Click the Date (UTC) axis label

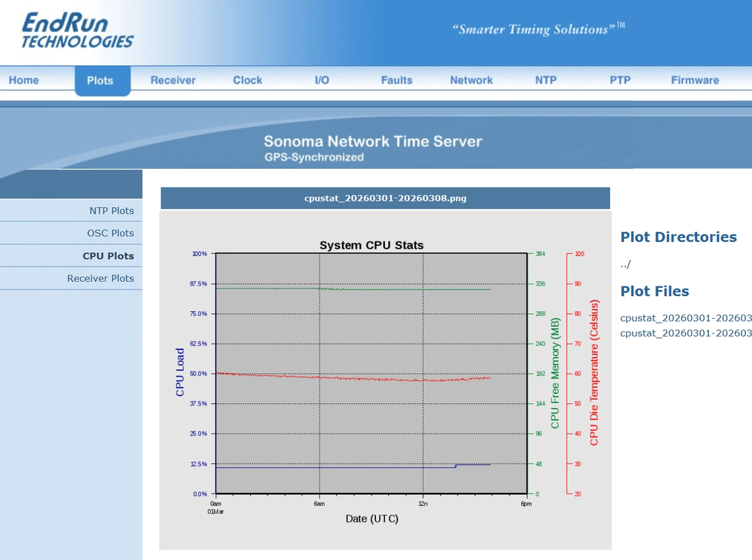pyautogui.click(x=372, y=519)
